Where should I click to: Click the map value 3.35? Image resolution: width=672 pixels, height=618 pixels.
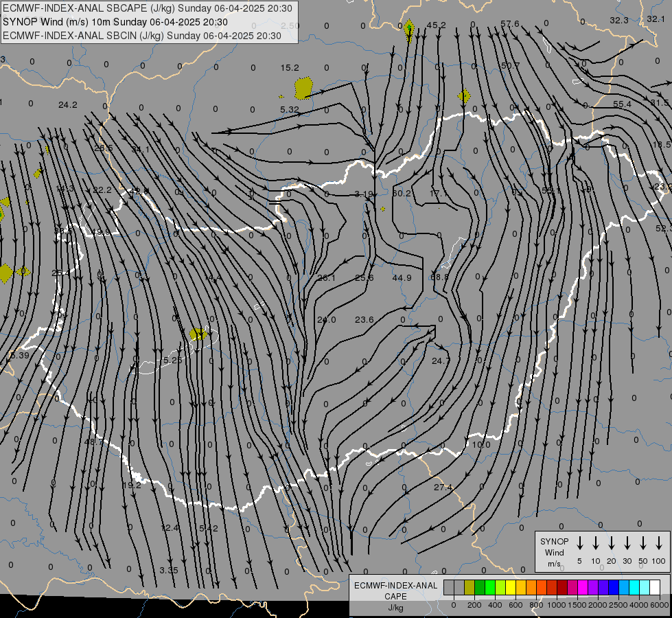coord(168,571)
